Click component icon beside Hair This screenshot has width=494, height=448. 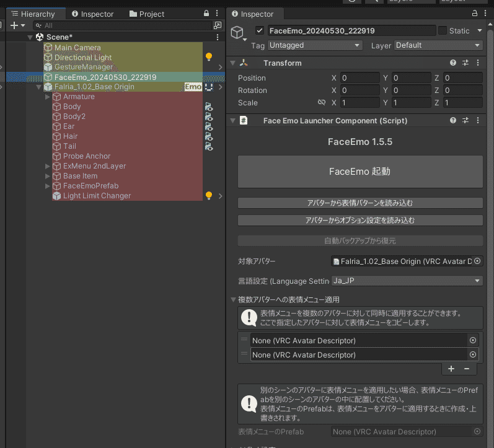click(208, 136)
